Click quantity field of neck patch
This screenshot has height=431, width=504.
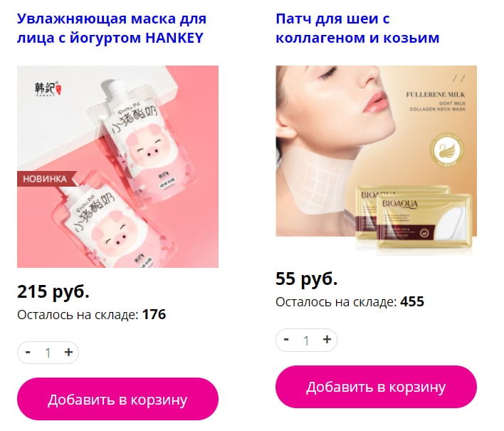[306, 340]
